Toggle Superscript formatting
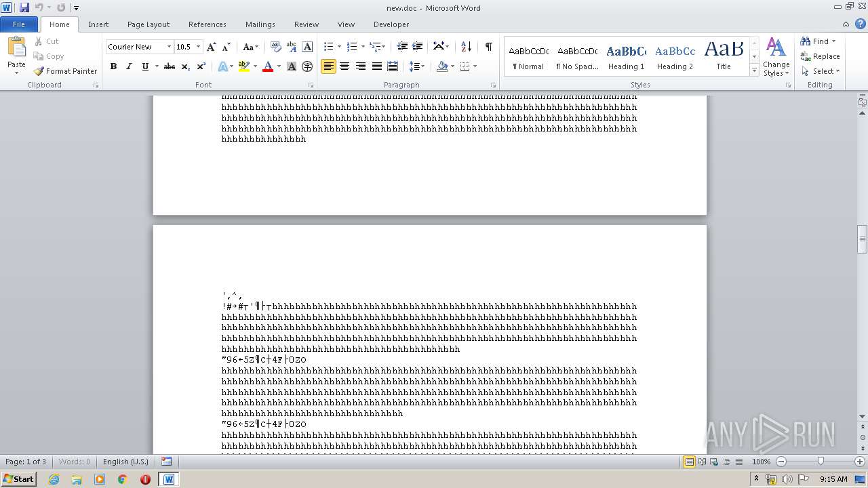The height and width of the screenshot is (488, 868). pos(201,66)
